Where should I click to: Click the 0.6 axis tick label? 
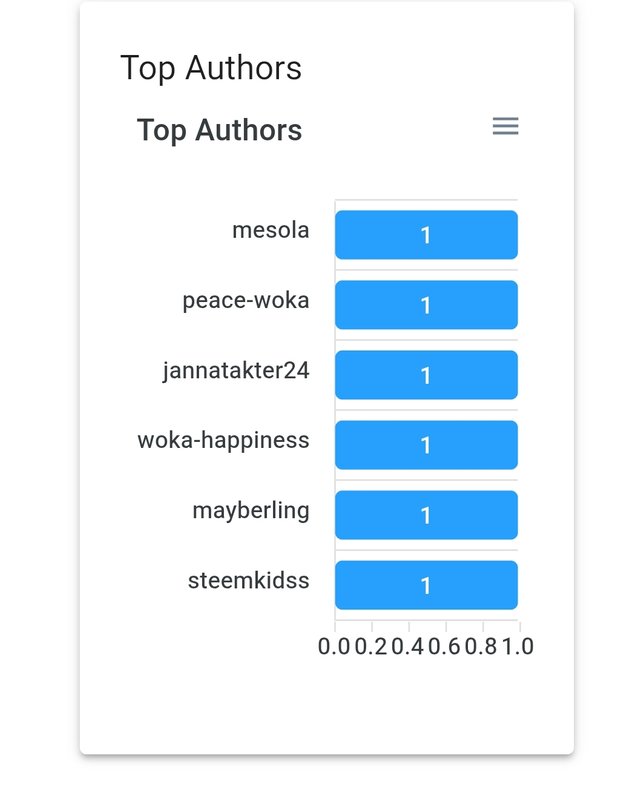pyautogui.click(x=445, y=646)
